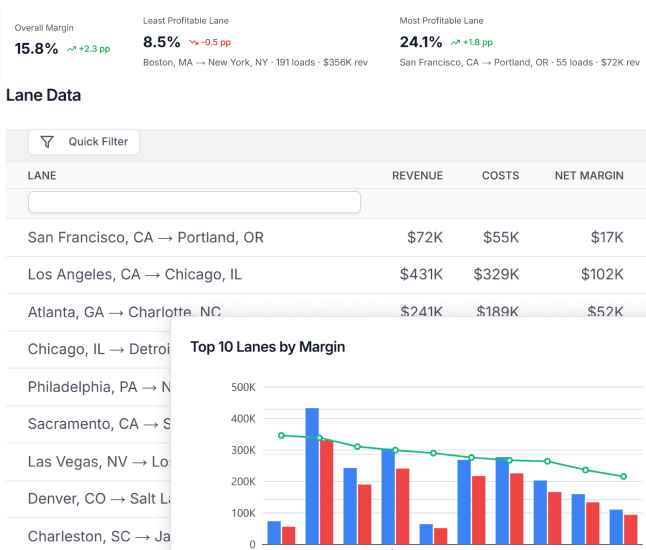
Task: Click the red -0.5 pp trend indicator
Action: pyautogui.click(x=210, y=42)
